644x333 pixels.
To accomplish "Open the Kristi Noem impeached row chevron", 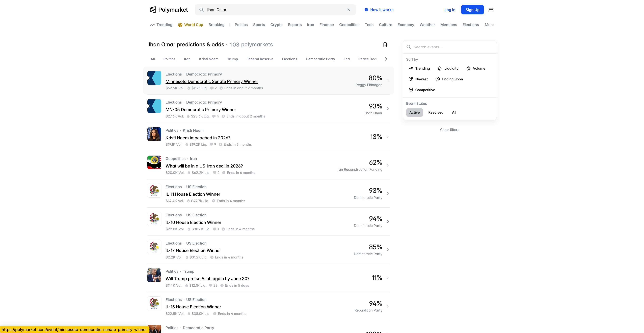I will click(388, 137).
